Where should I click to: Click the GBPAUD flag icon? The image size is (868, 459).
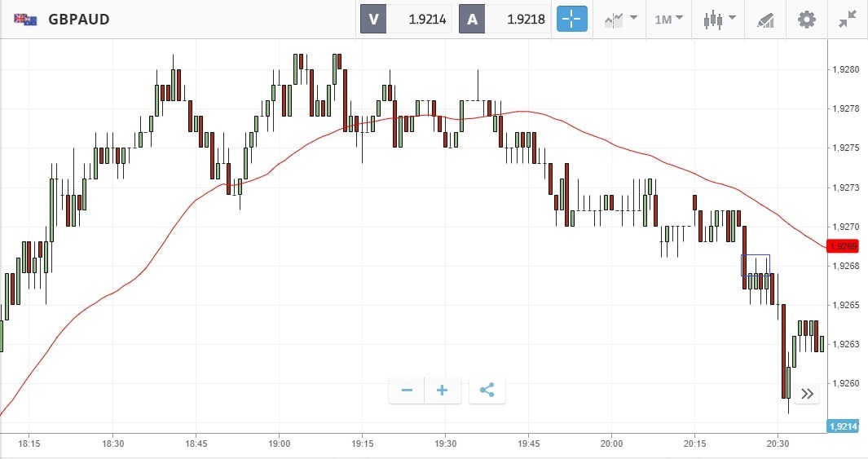click(x=24, y=19)
